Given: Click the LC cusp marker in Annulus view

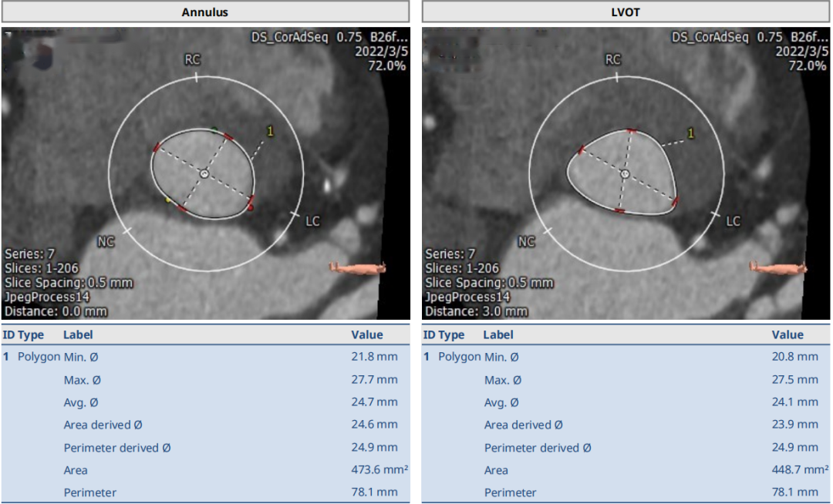Looking at the screenshot, I should [312, 222].
